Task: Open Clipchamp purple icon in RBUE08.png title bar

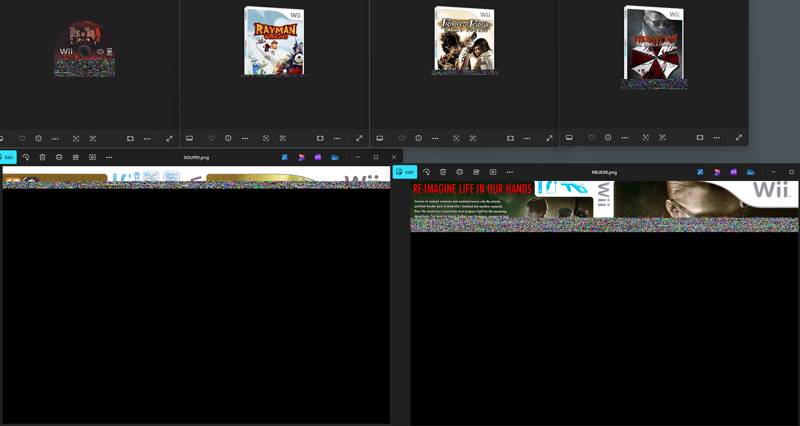Action: click(x=734, y=172)
